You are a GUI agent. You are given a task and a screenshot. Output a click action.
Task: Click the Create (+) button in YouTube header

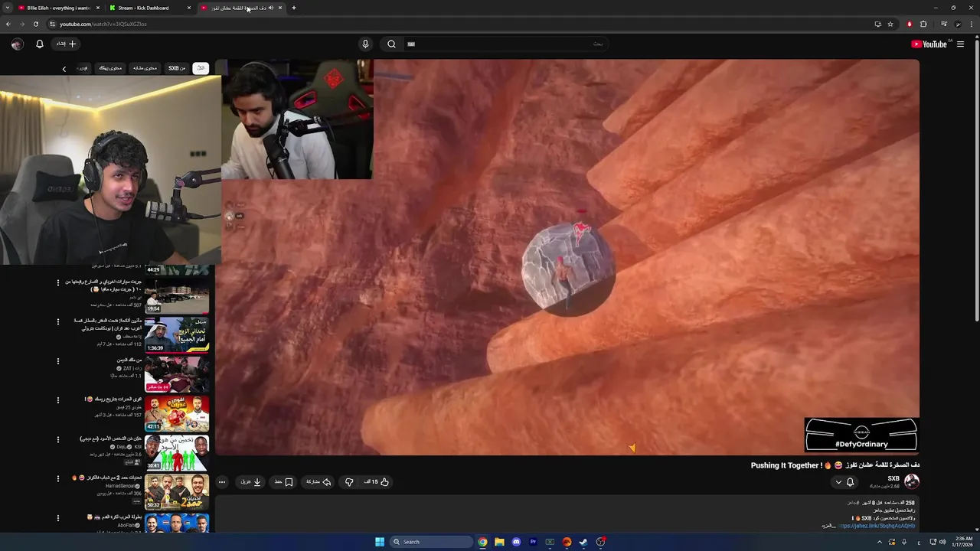[x=67, y=44]
